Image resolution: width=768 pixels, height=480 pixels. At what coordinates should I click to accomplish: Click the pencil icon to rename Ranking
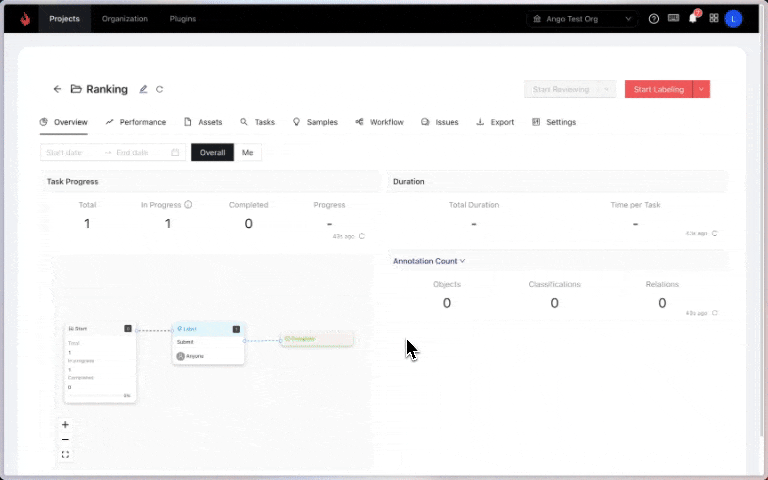[x=143, y=89]
